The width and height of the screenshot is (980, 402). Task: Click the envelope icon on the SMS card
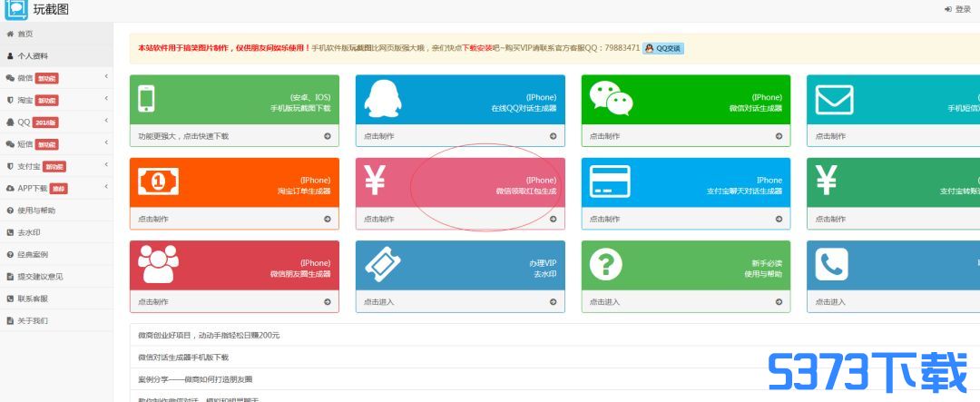[835, 100]
